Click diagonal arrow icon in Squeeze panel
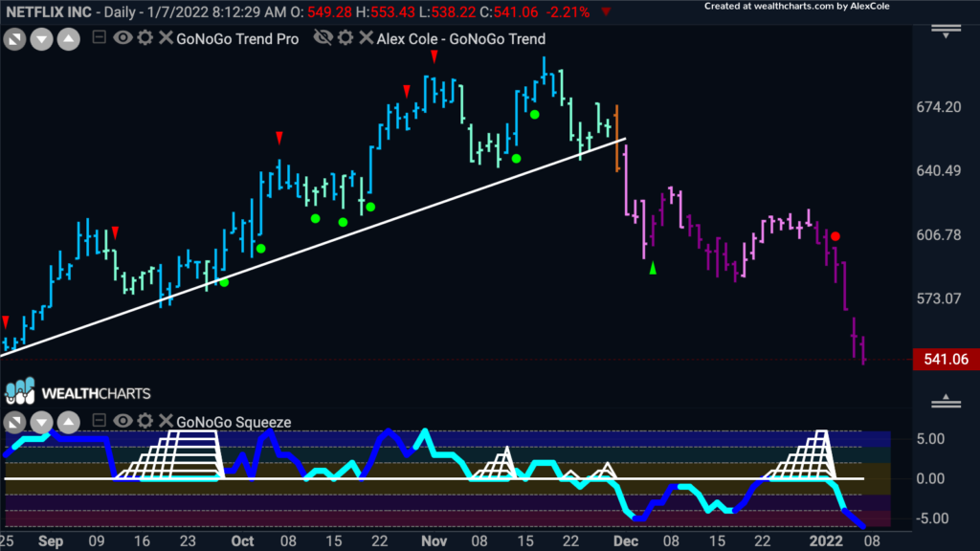This screenshot has width=980, height=551. point(14,422)
